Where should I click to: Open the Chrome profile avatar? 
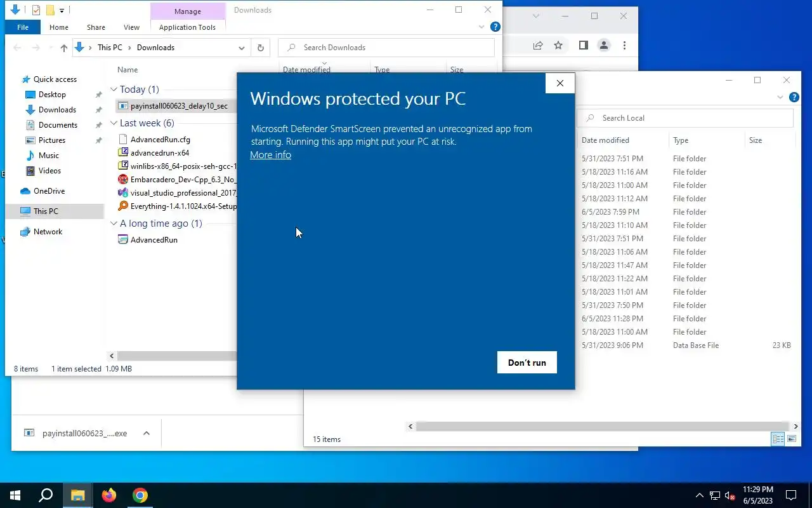point(604,46)
